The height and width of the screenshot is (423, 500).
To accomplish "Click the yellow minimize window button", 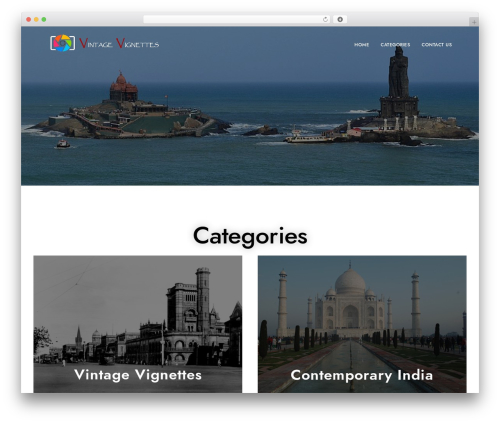I will pyautogui.click(x=36, y=19).
